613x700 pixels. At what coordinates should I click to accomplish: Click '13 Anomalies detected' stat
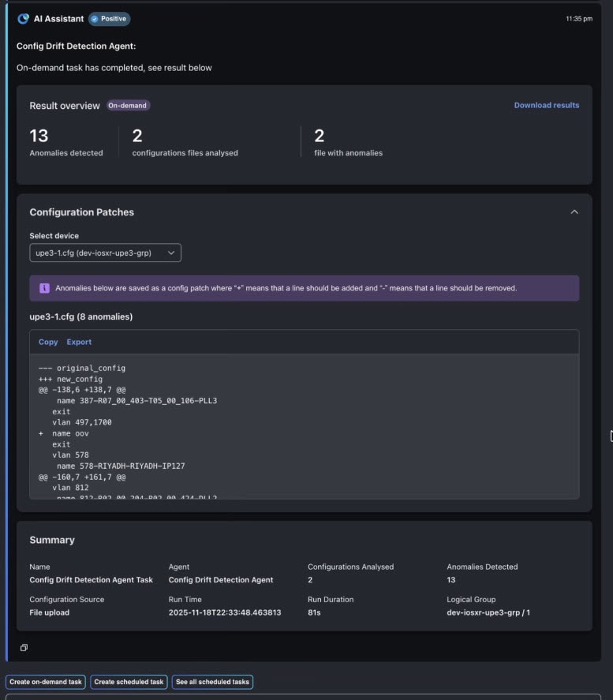point(66,143)
